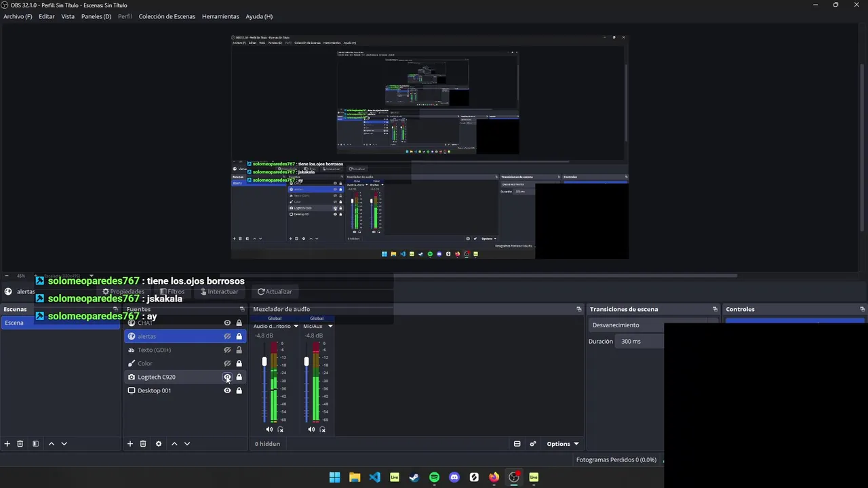Undock the Fuentes panel
Image resolution: width=868 pixels, height=488 pixels.
coord(242,309)
